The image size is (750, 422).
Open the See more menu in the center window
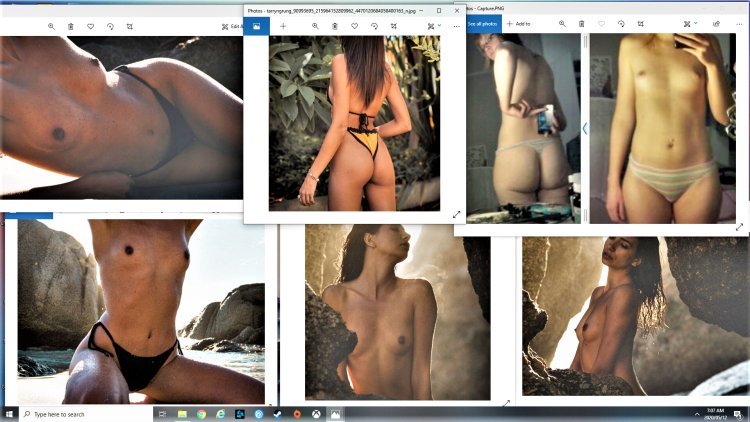pos(457,26)
